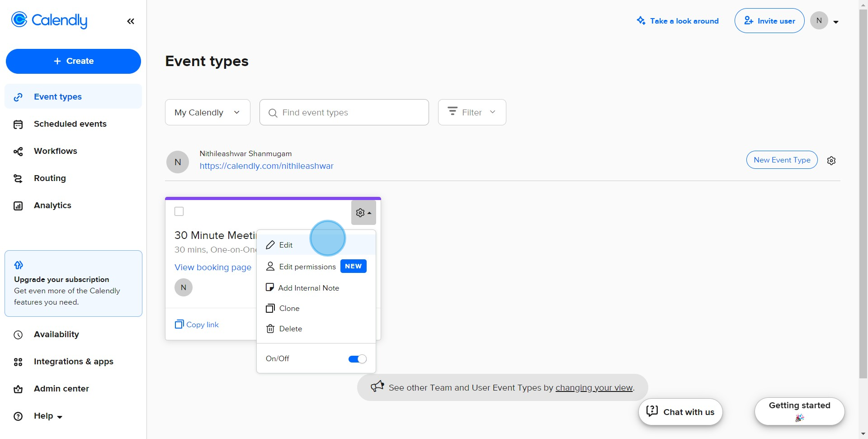Click profile avatar N beside Nithileashwar
The image size is (868, 439).
[x=178, y=162]
